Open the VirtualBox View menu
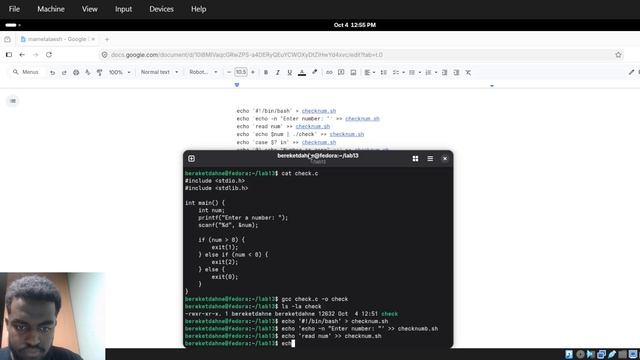This screenshot has height=360, width=640. tap(90, 9)
